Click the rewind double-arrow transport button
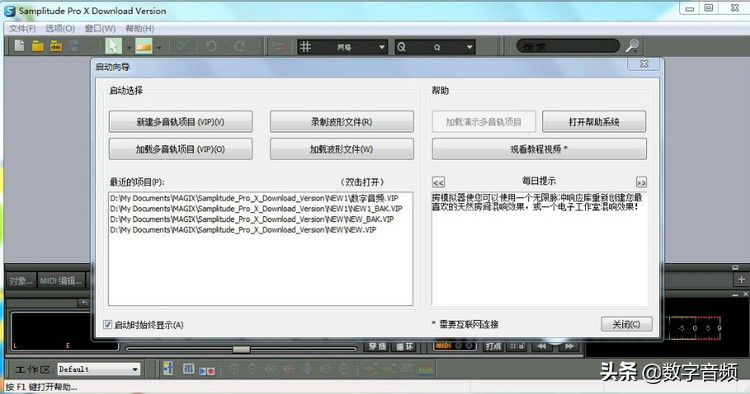This screenshot has width=750, height=394. (541, 346)
